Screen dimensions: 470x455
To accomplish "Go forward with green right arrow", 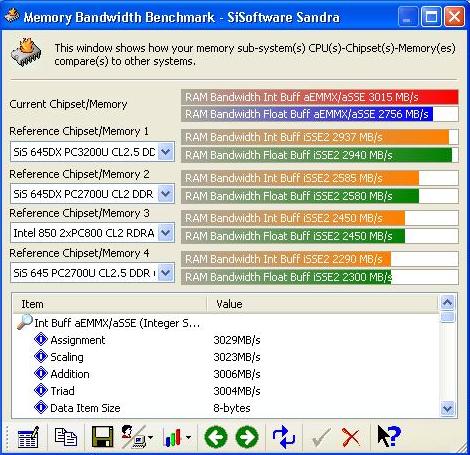I will tap(247, 437).
